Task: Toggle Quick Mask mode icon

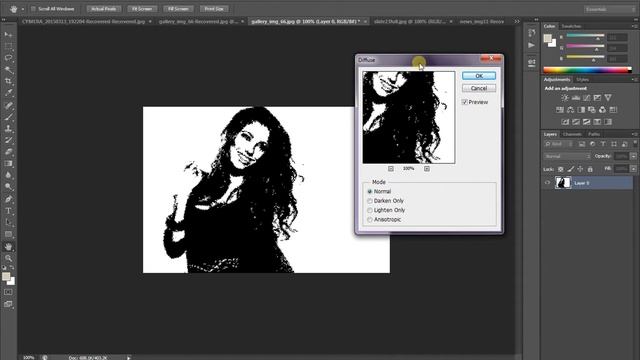Action: [8, 292]
